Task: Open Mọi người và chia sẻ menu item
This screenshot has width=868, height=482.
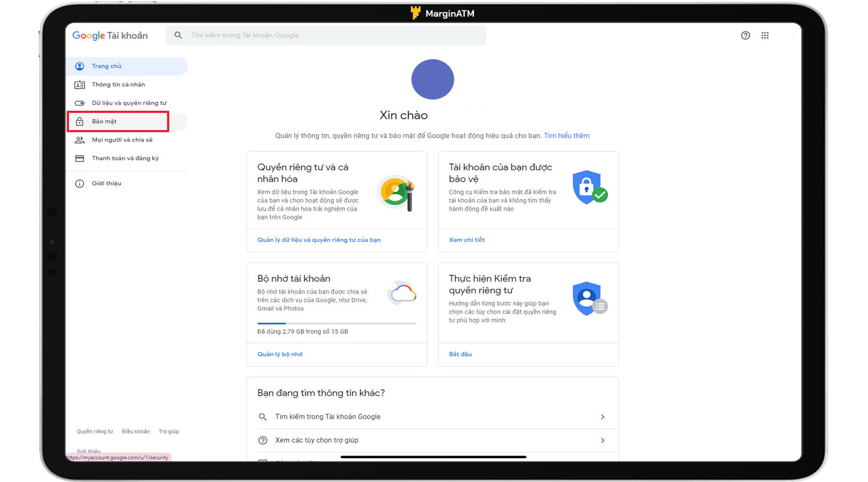Action: (127, 140)
